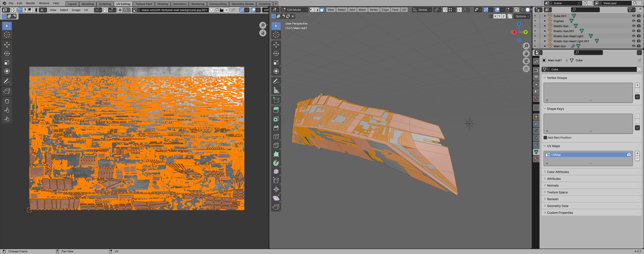
Task: Open the Modifiers properties tab
Action: coord(536,124)
